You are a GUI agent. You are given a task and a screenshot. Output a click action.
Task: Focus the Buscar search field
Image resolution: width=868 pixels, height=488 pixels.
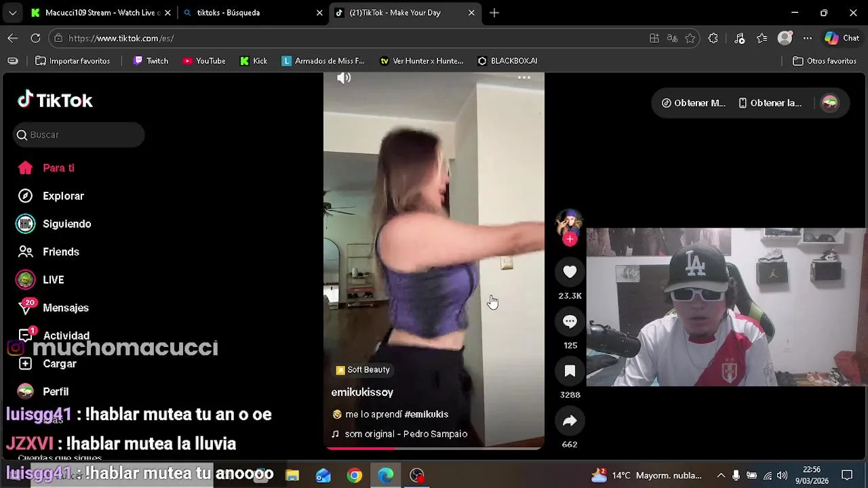tap(79, 135)
